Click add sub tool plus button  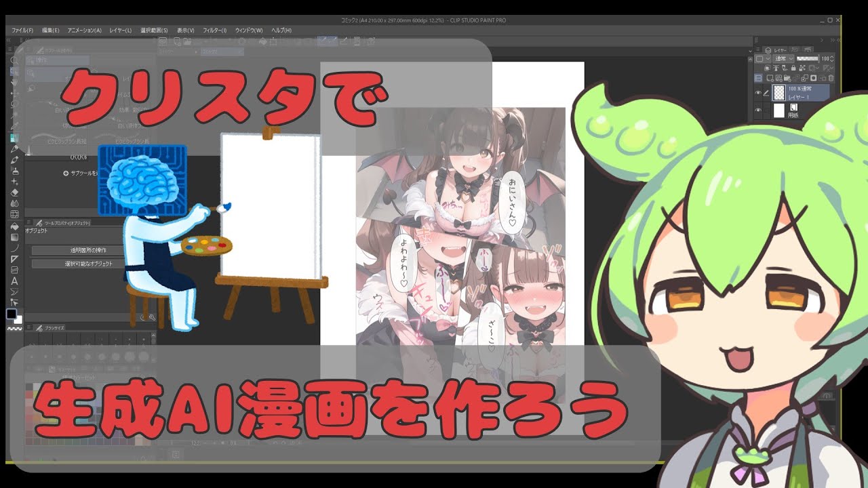(x=66, y=173)
